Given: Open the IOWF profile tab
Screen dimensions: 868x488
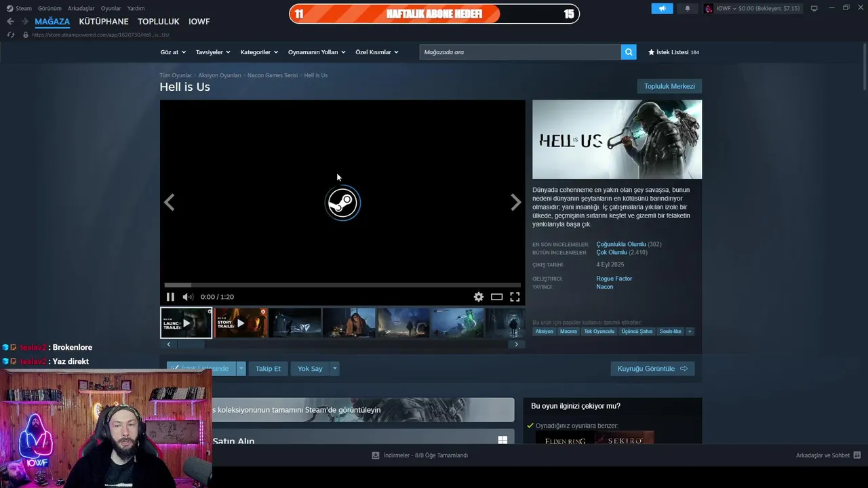Looking at the screenshot, I should [199, 22].
